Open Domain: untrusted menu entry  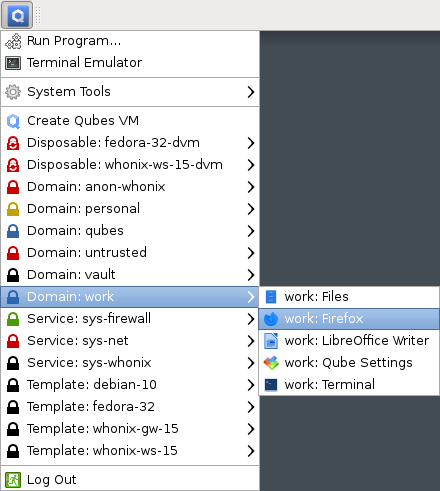pyautogui.click(x=130, y=253)
